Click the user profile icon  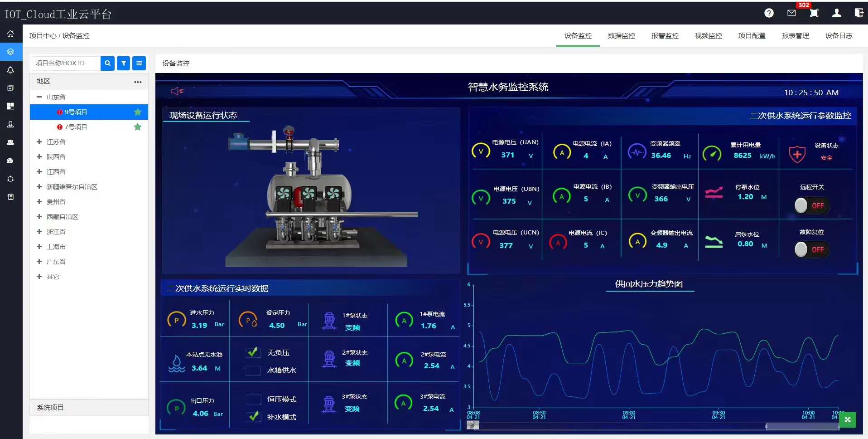[836, 13]
